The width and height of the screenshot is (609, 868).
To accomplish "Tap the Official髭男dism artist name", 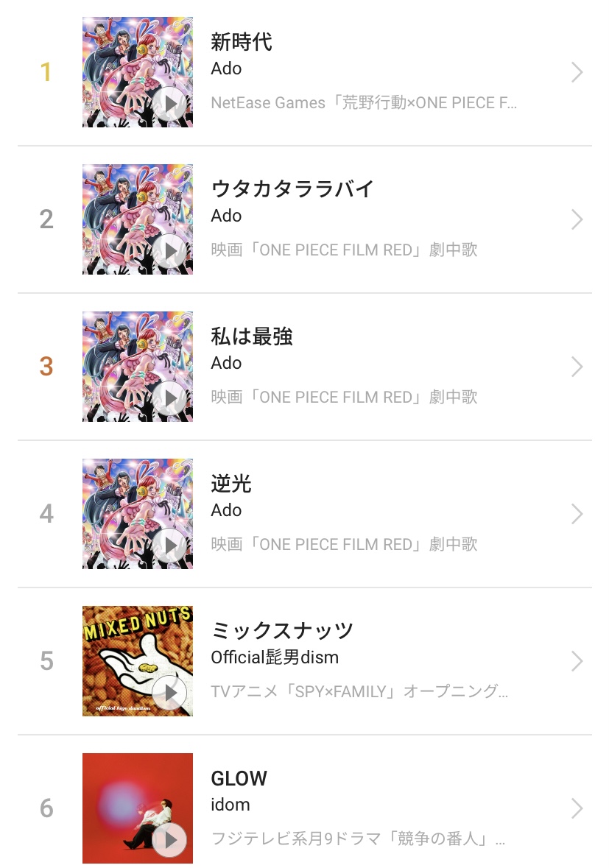I will [x=275, y=657].
